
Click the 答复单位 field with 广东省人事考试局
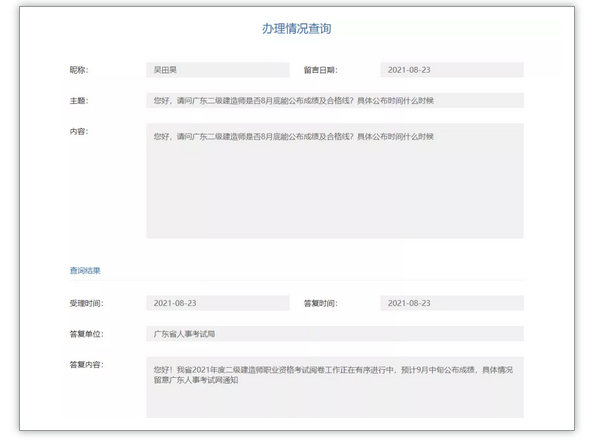coord(335,334)
